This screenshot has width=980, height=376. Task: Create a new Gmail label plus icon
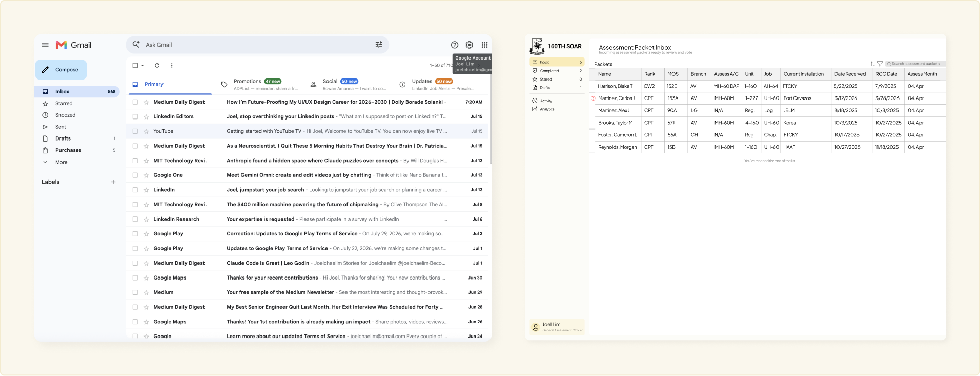[113, 182]
